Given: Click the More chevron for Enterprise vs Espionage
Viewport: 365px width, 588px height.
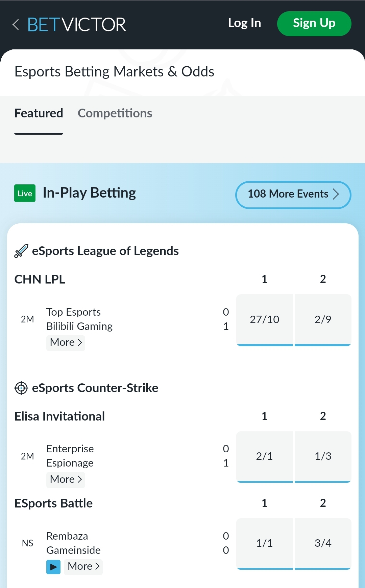Looking at the screenshot, I should (x=79, y=479).
